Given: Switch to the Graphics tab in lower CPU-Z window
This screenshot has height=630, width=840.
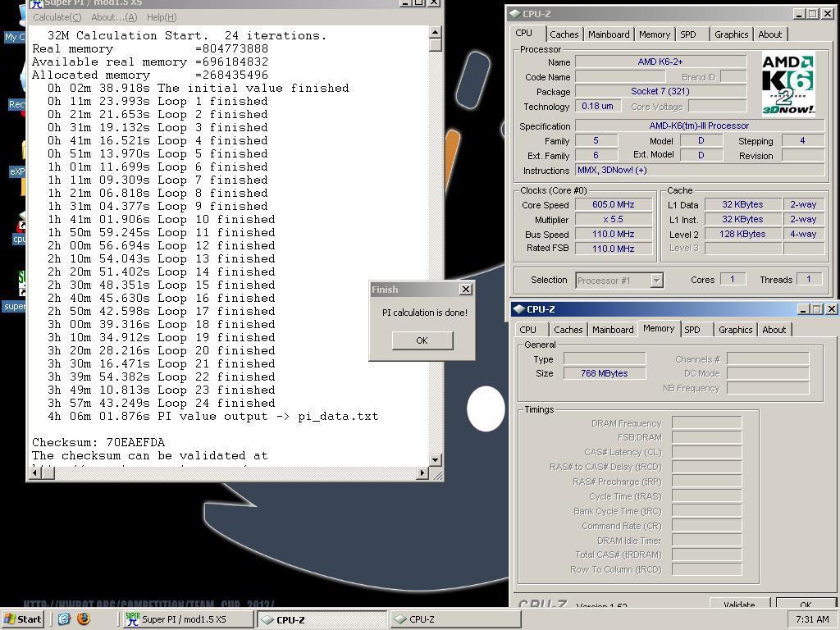Looking at the screenshot, I should 736,330.
